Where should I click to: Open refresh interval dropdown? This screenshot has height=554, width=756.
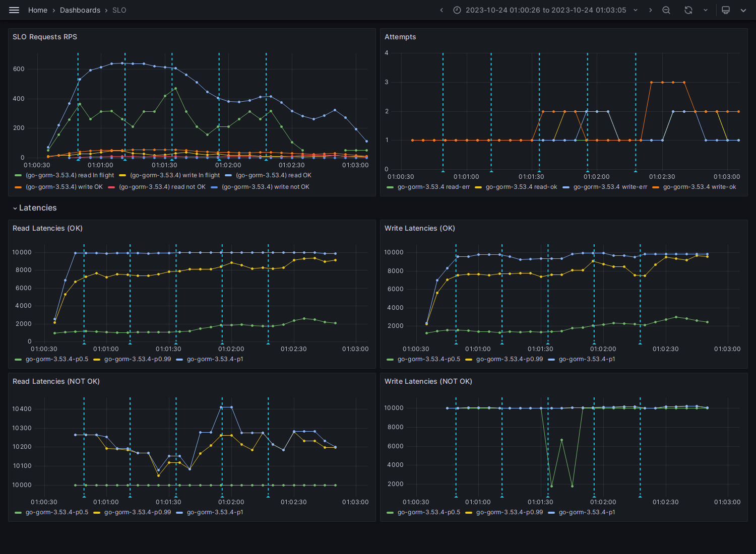coord(706,10)
